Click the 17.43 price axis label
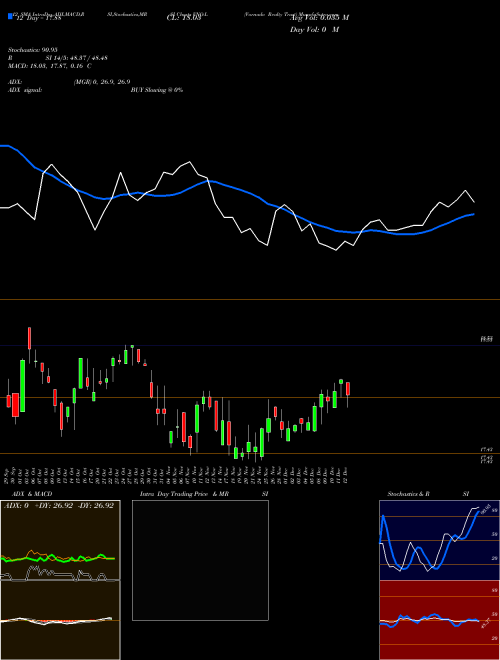The height and width of the screenshot is (660, 500). 487,450
